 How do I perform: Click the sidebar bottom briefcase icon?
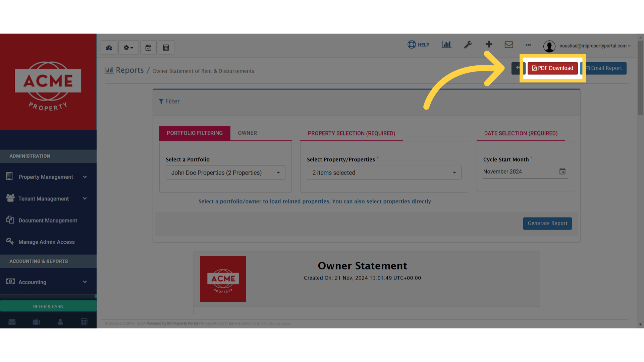click(36, 322)
